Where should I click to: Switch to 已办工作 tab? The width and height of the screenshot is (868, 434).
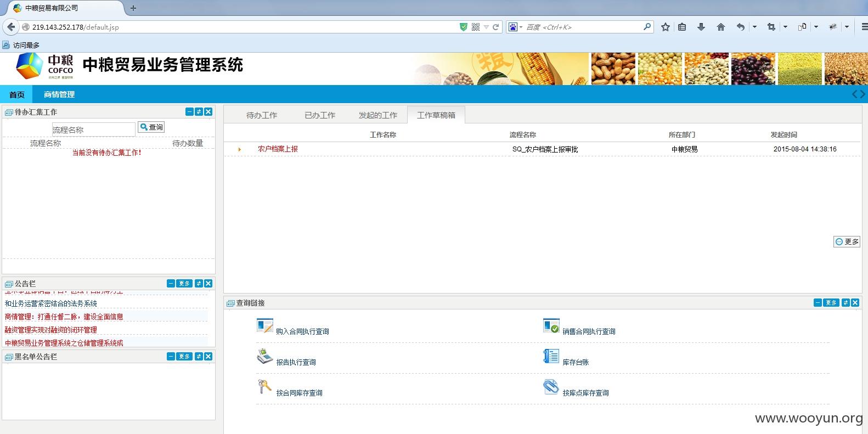320,115
